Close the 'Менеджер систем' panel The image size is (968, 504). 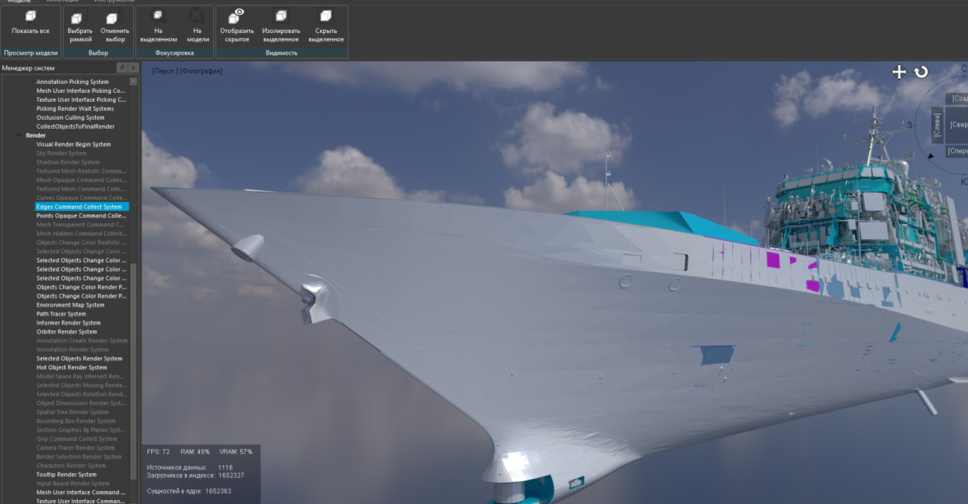point(133,67)
